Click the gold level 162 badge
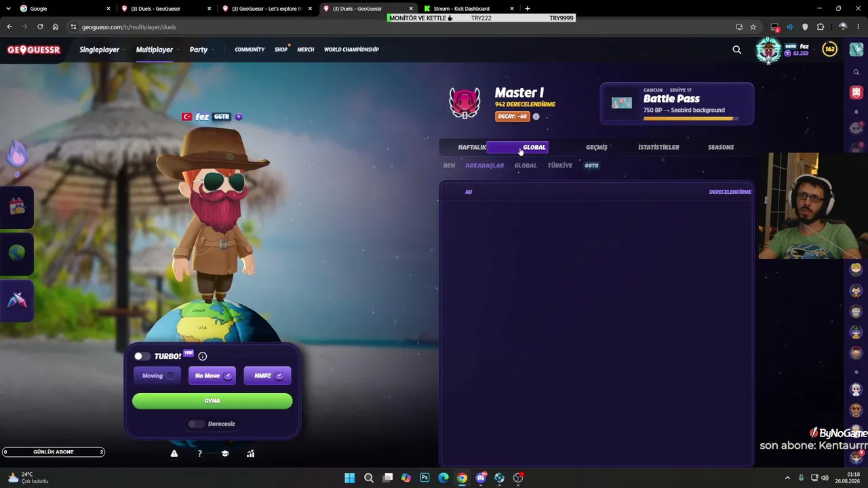Viewport: 868px width, 488px height. click(x=829, y=49)
